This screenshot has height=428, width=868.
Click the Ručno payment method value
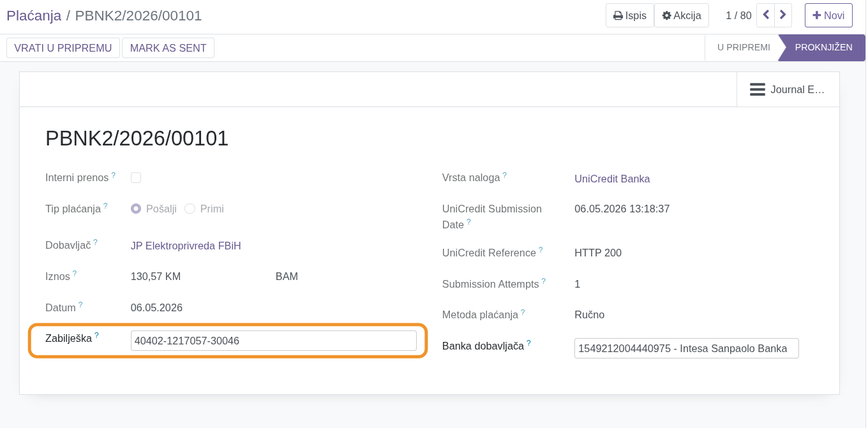point(589,314)
